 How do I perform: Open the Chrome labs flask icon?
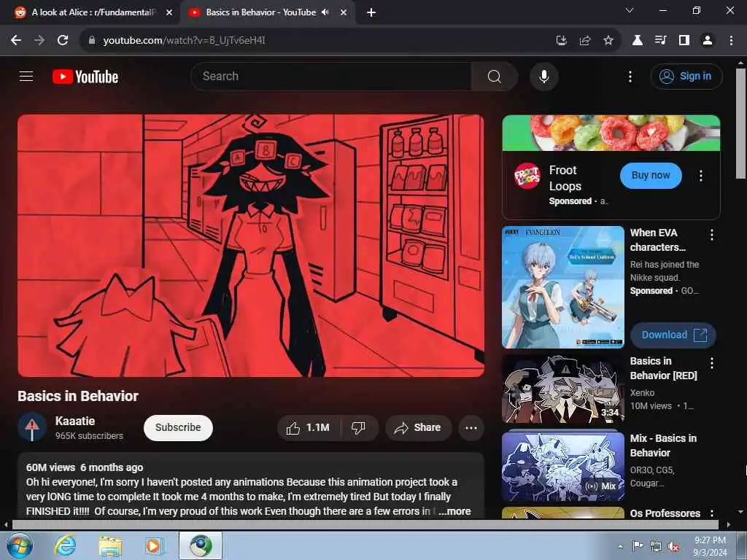(637, 41)
